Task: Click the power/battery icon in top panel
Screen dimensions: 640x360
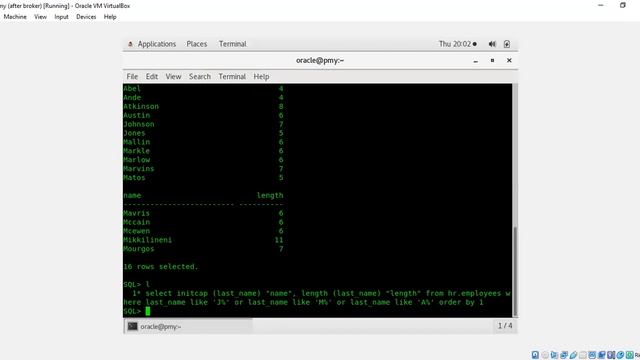Action: tap(507, 44)
